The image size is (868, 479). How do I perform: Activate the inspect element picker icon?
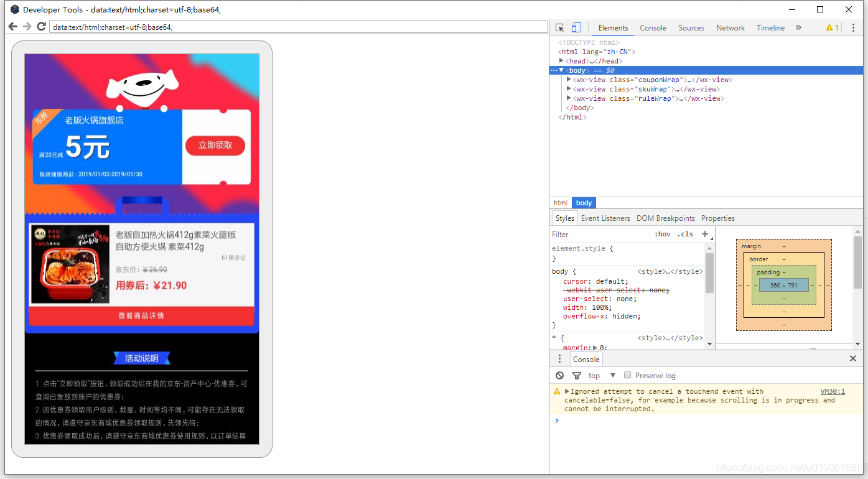560,28
